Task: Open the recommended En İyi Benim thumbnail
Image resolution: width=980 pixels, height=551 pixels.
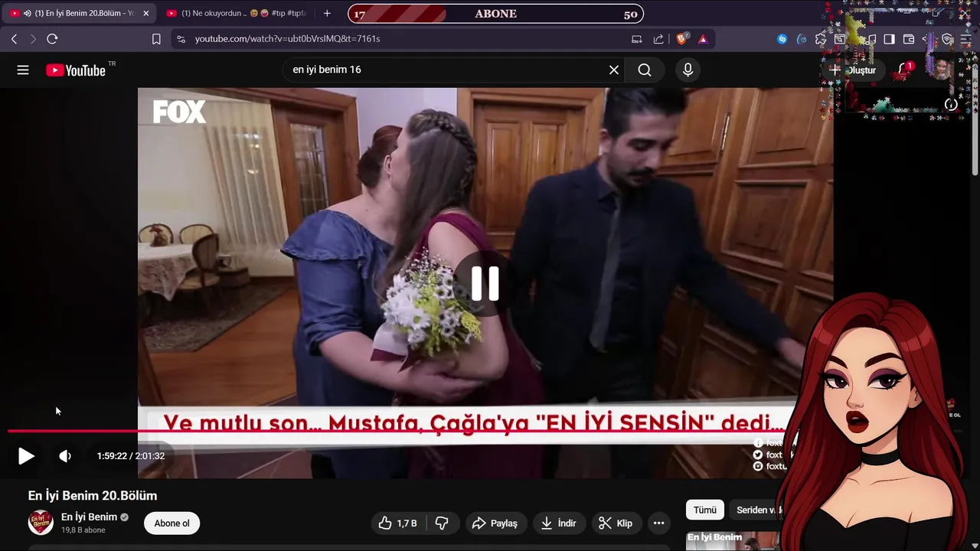Action: [733, 541]
